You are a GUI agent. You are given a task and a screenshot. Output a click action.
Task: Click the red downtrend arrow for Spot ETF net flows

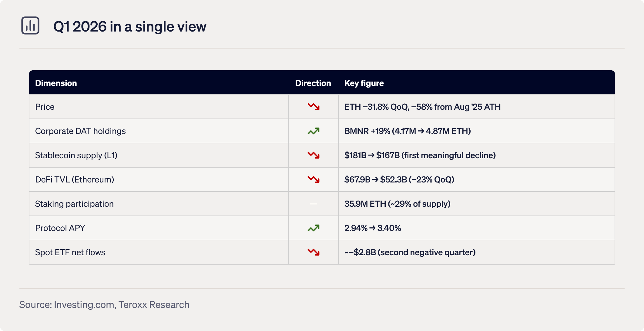click(314, 252)
